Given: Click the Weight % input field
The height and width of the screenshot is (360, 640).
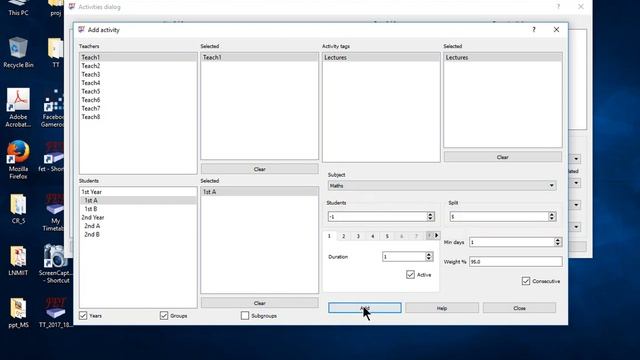Looking at the screenshot, I should pyautogui.click(x=515, y=262).
